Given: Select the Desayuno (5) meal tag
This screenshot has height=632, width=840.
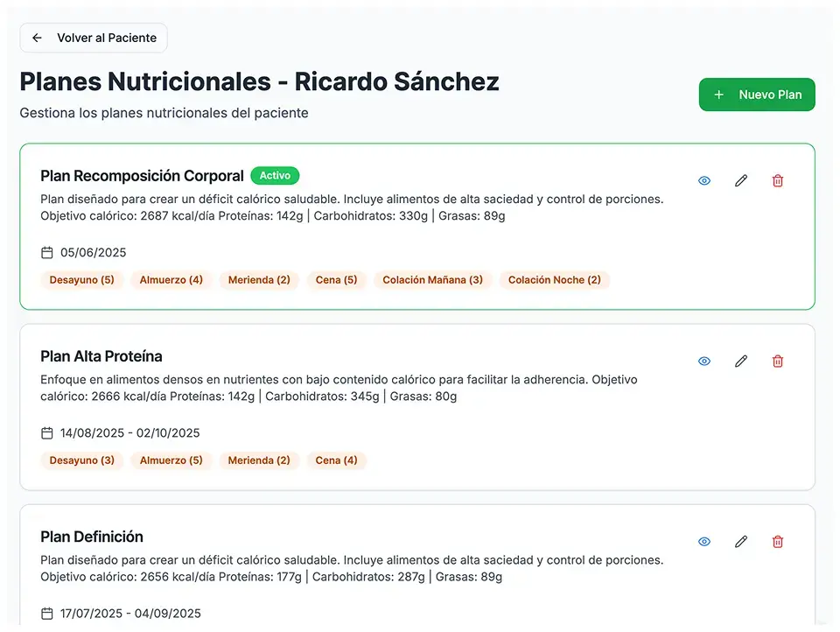Looking at the screenshot, I should tap(81, 280).
